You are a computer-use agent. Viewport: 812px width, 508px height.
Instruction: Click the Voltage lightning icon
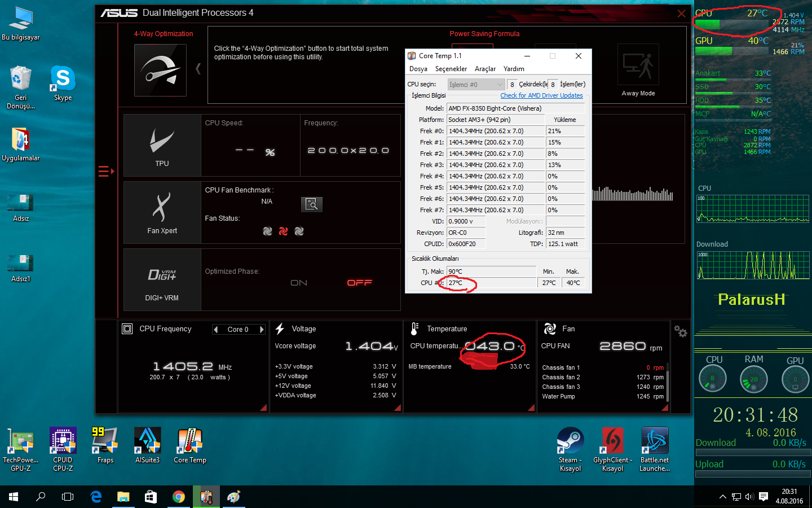(280, 329)
